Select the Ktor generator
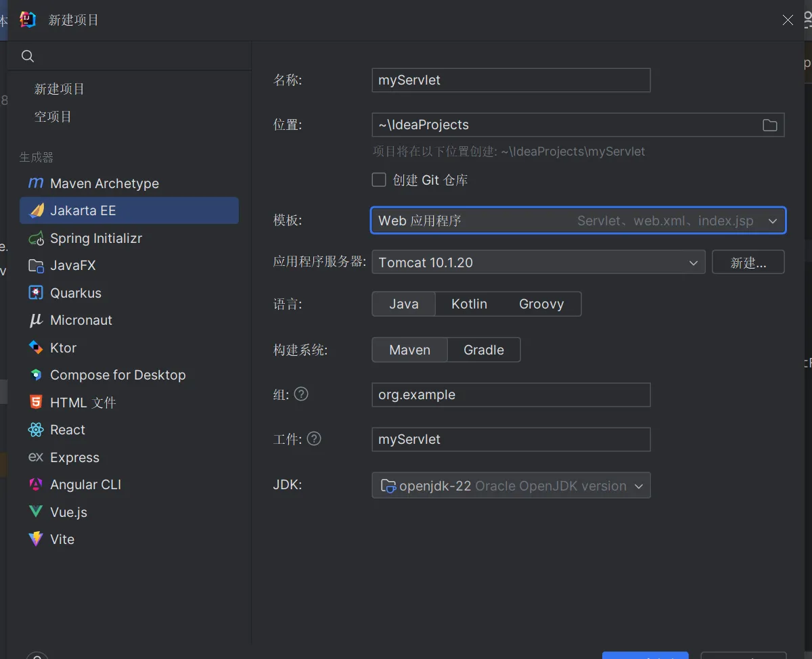This screenshot has height=659, width=812. pos(129,348)
